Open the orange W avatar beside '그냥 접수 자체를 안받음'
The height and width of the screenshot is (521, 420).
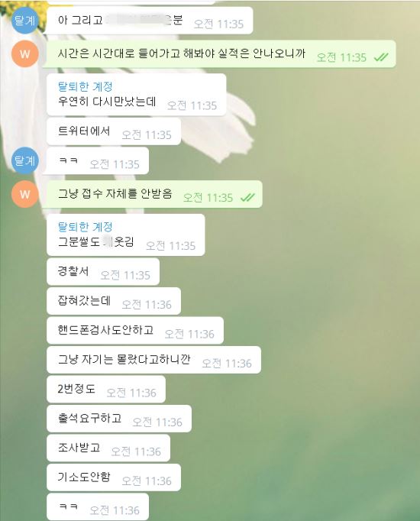(25, 194)
